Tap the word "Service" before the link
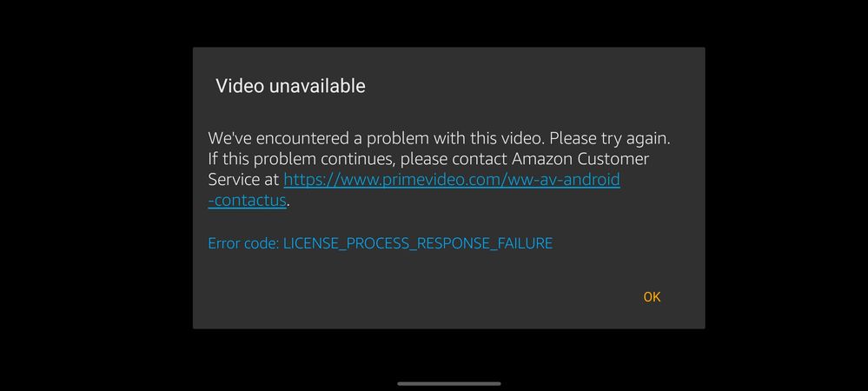The height and width of the screenshot is (391, 868). [x=232, y=180]
